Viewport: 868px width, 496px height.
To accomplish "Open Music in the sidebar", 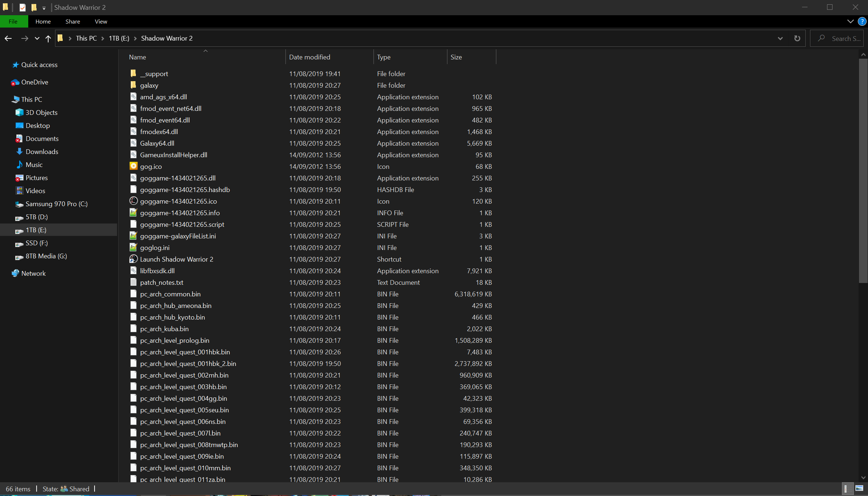I will [x=34, y=165].
